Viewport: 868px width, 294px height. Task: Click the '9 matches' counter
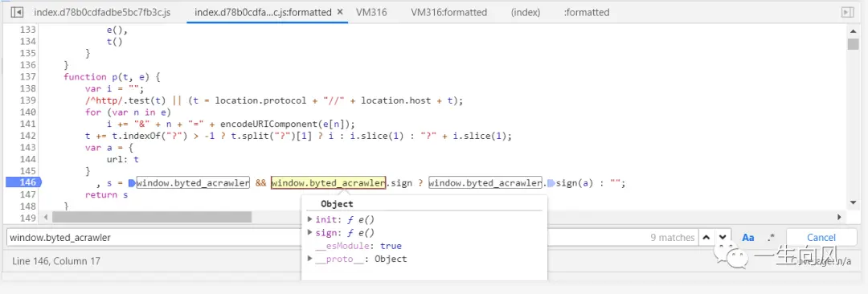pos(673,238)
